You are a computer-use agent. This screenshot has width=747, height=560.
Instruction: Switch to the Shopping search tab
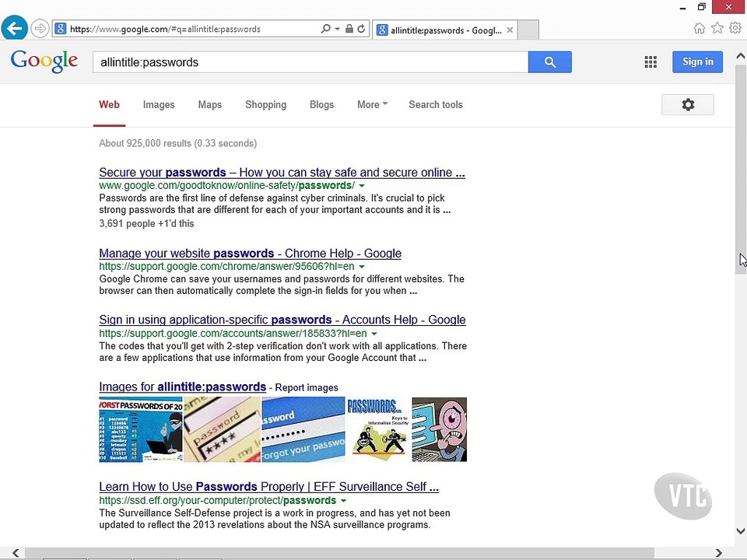click(265, 105)
